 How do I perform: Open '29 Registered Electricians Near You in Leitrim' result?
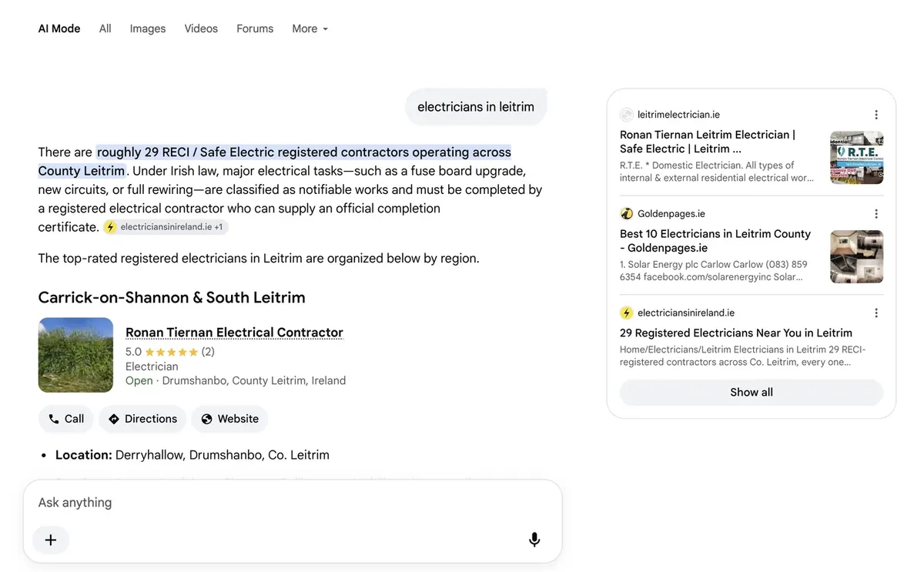coord(736,333)
